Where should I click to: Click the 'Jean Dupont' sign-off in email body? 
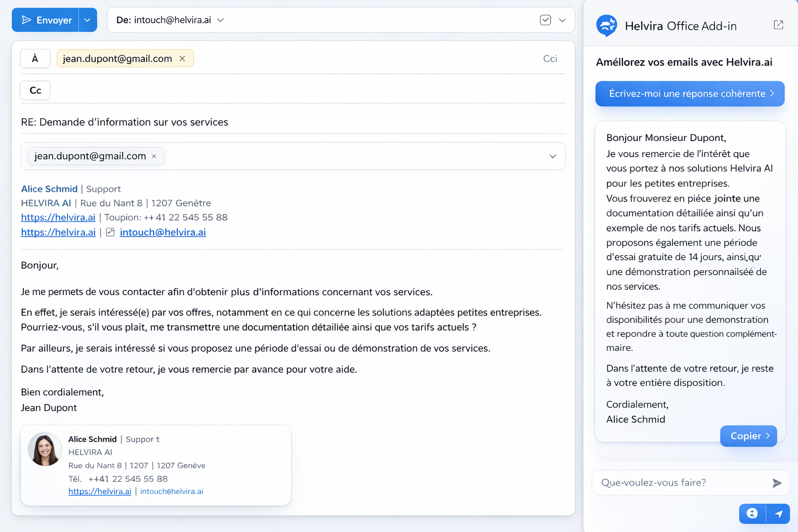point(49,408)
